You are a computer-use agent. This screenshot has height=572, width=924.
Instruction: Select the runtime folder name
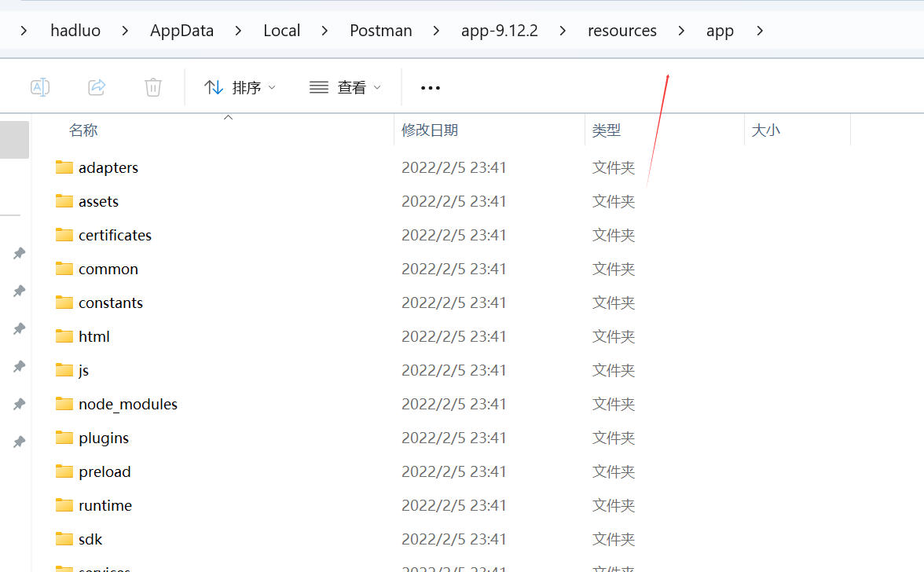tap(105, 505)
